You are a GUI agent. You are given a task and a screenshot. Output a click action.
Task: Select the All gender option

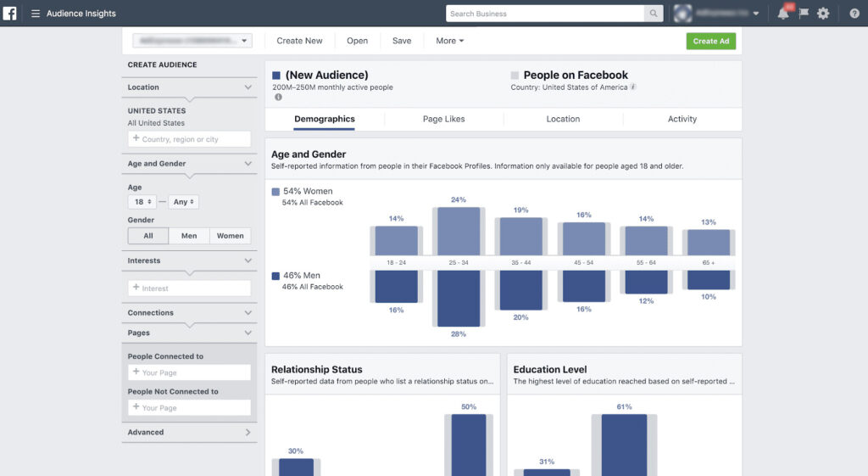[x=148, y=236]
